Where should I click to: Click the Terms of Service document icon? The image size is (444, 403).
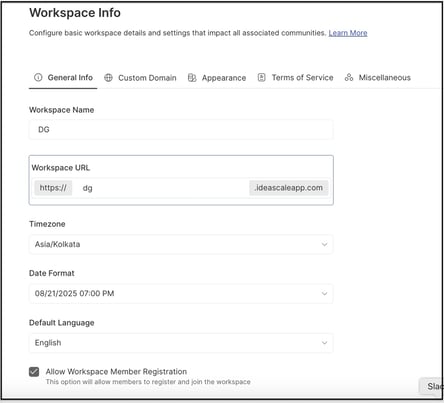click(262, 77)
